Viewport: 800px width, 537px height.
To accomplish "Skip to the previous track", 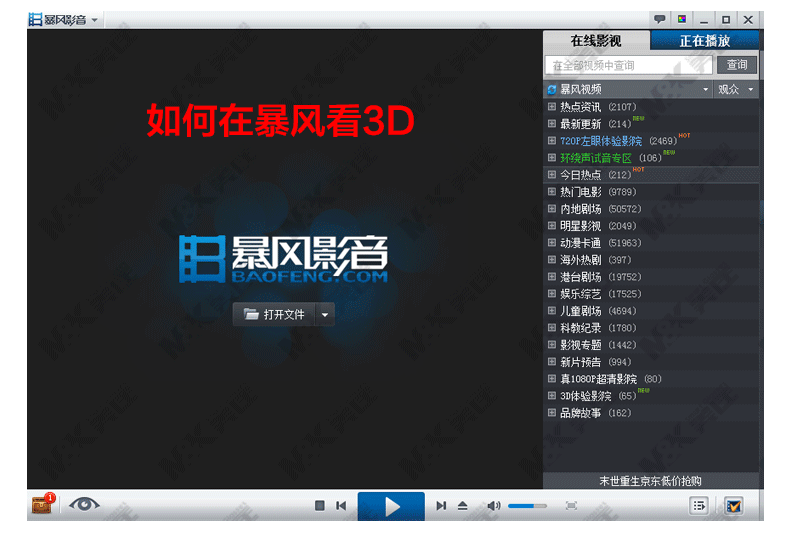I will [x=341, y=505].
